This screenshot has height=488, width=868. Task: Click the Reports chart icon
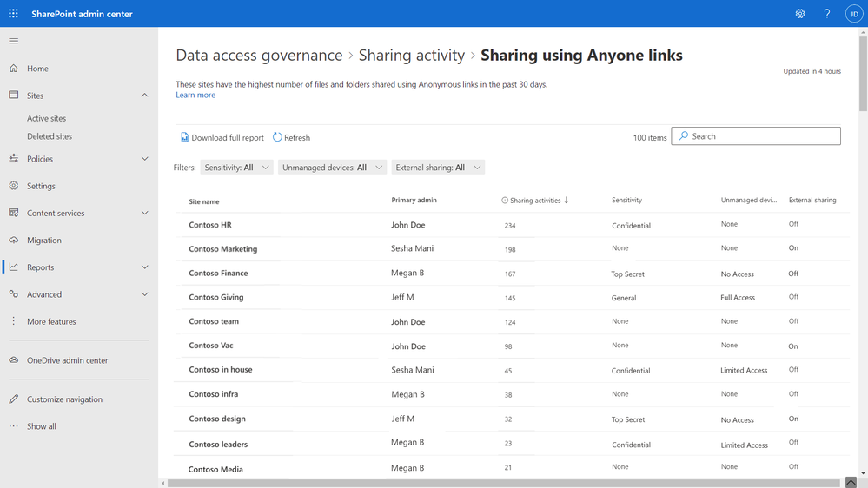pyautogui.click(x=14, y=267)
